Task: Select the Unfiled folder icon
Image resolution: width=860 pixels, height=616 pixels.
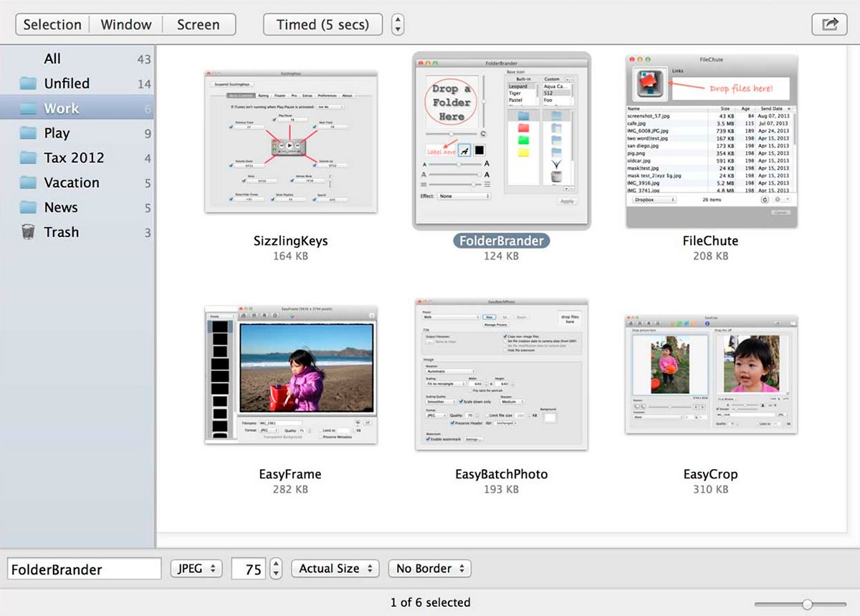Action: pos(29,84)
